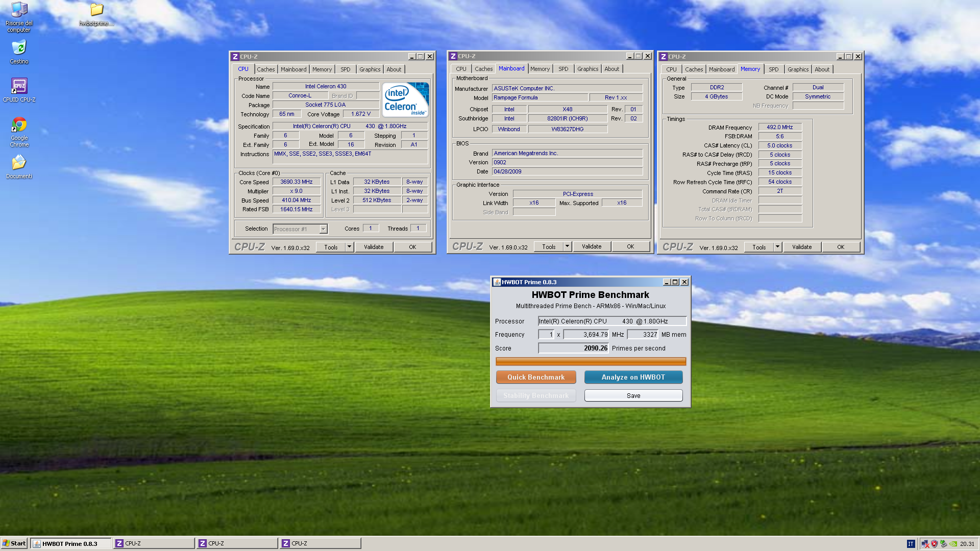Select first CPU-Z taskbar button
Screen dimensions: 980x551
point(154,543)
